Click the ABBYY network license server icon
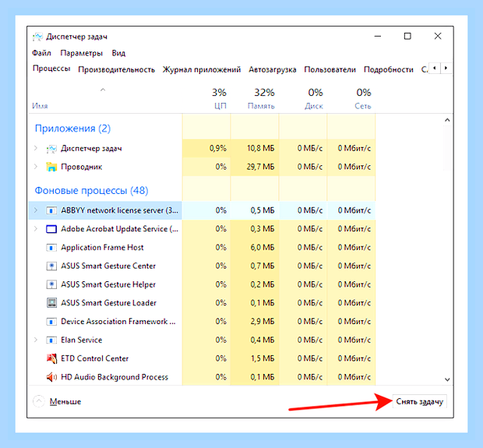 pos(51,210)
